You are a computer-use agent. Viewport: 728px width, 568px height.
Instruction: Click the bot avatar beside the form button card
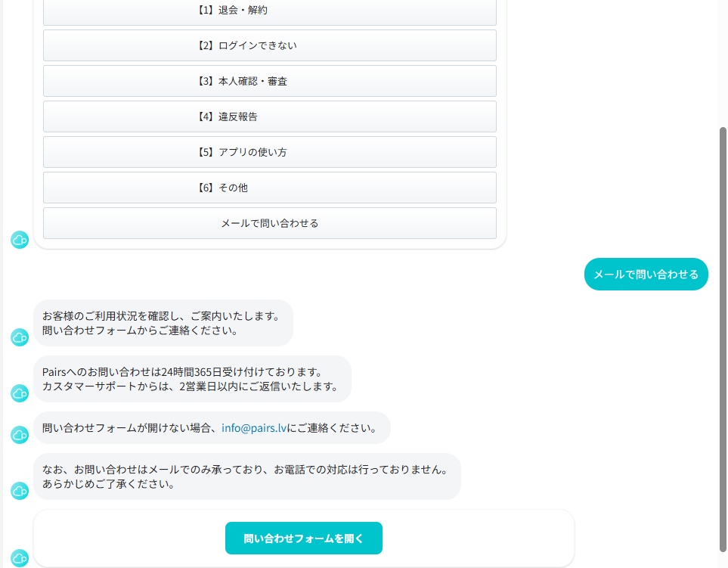(x=20, y=558)
